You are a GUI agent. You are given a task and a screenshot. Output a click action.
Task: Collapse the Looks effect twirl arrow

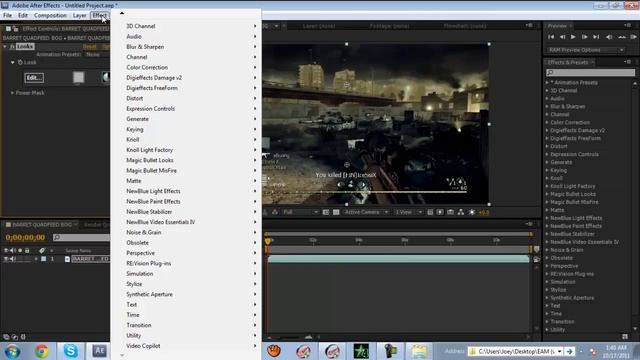coord(5,47)
